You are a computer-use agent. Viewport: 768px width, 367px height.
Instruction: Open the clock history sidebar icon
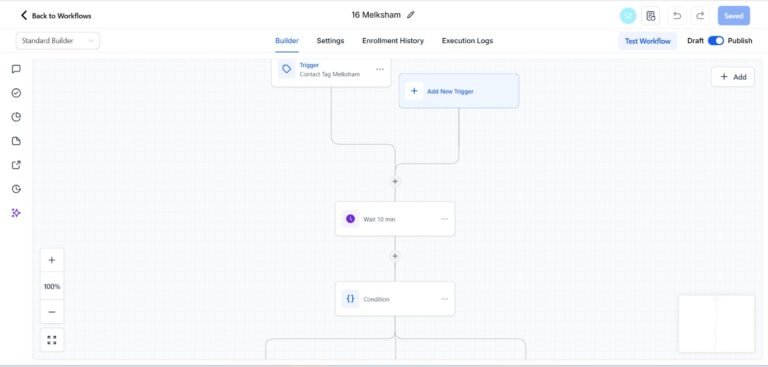16,189
